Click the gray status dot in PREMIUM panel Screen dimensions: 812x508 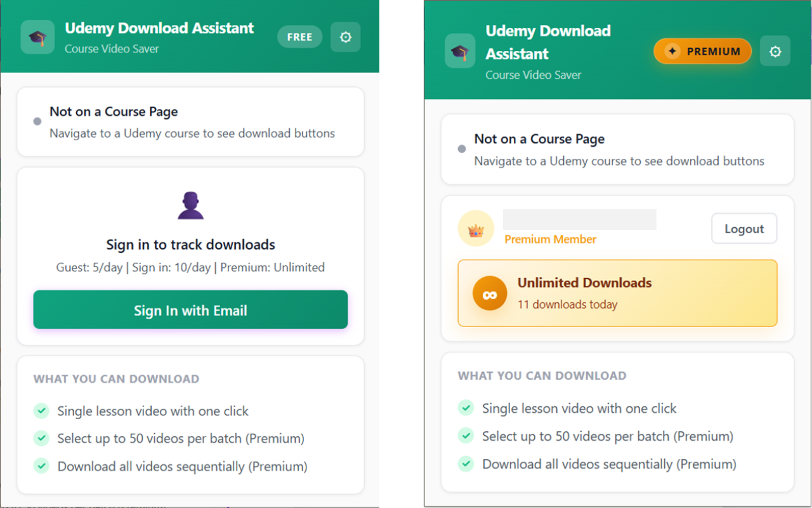(x=462, y=149)
